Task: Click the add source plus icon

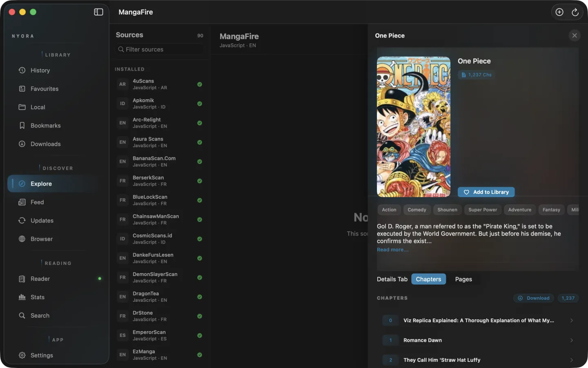Action: [559, 12]
